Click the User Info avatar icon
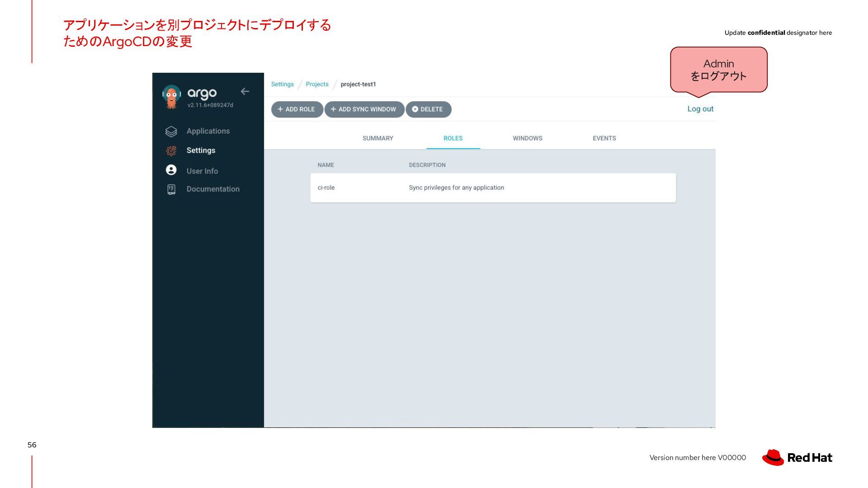 pyautogui.click(x=171, y=170)
